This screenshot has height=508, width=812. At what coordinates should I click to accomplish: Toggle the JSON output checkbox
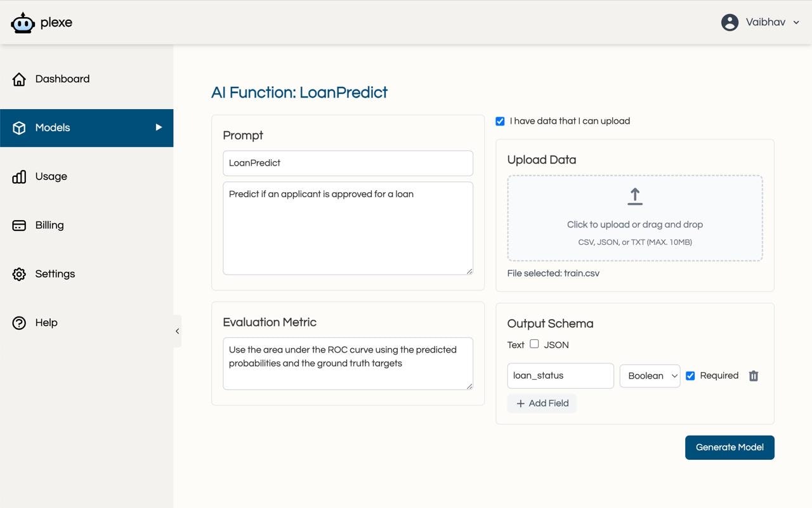point(534,344)
